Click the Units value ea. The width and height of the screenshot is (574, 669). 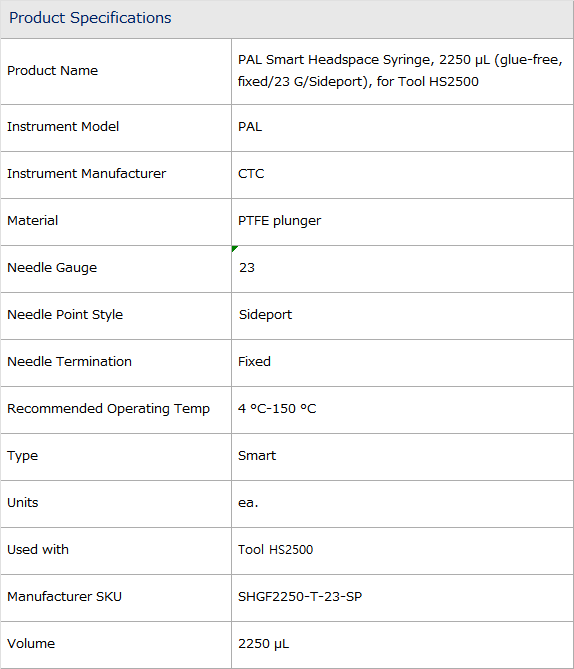(x=248, y=503)
